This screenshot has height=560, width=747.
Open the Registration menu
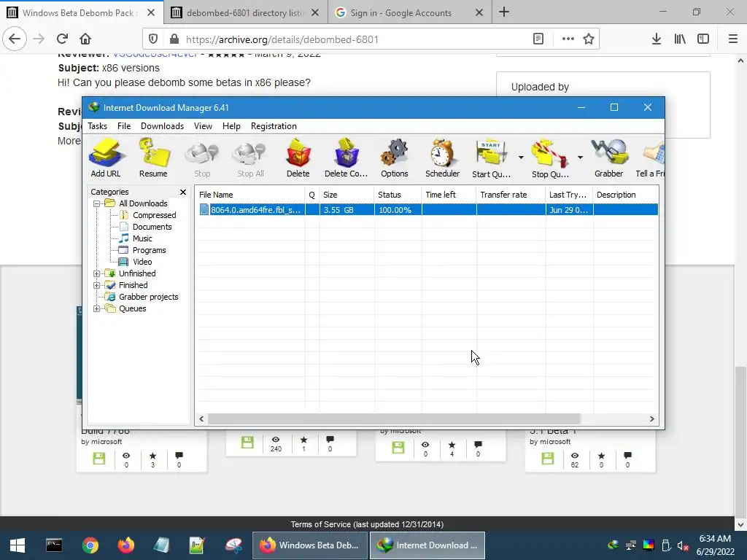(274, 126)
